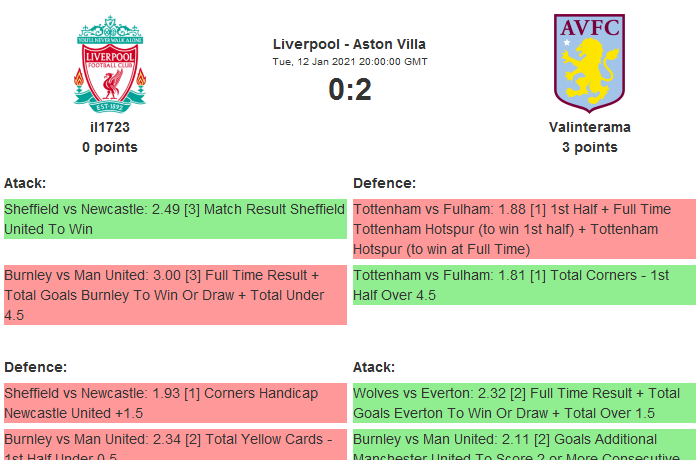Click Tottenham vs Fulham 1.88 bet box
Screen dimensions: 700x460
tap(523, 229)
